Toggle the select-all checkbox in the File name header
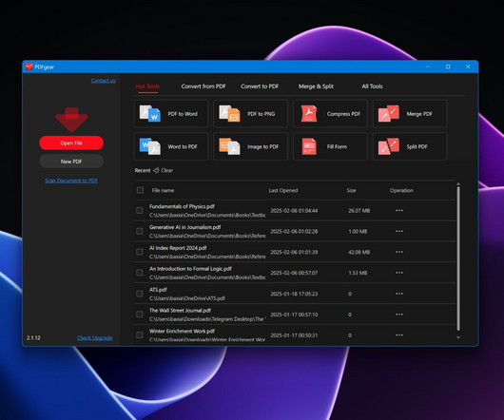 pyautogui.click(x=140, y=190)
